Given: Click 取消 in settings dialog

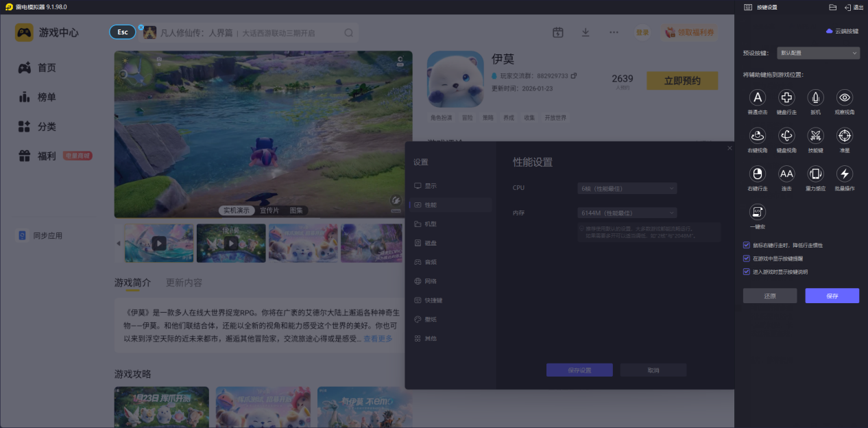Looking at the screenshot, I should pos(653,370).
